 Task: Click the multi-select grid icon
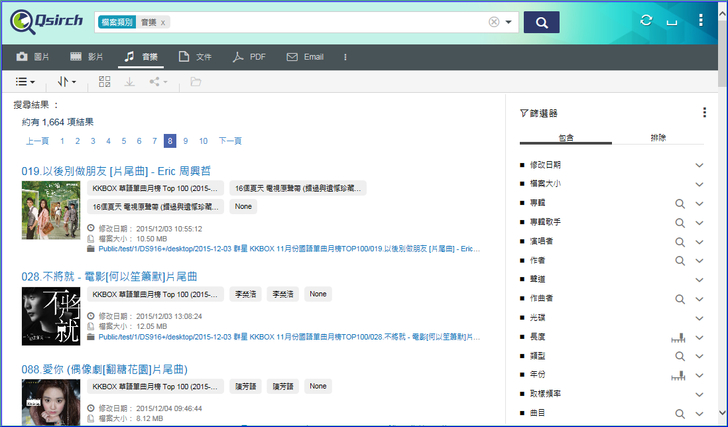pos(105,82)
